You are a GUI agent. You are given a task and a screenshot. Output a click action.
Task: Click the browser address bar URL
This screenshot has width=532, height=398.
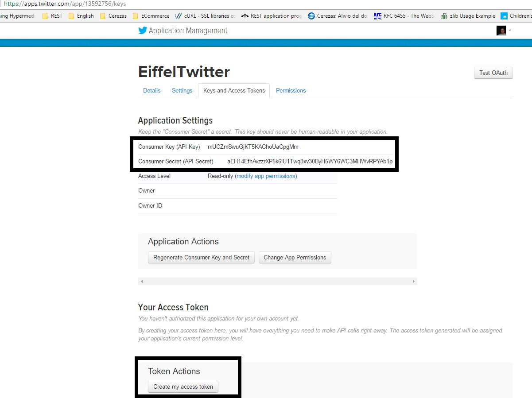65,4
